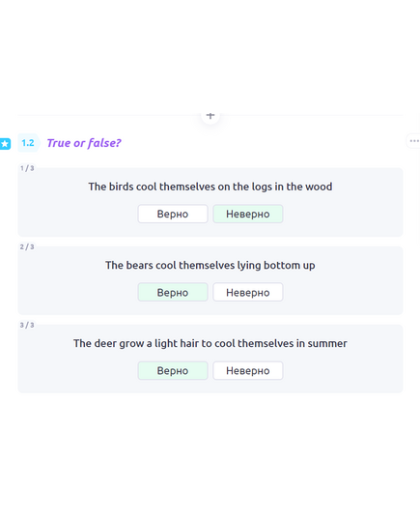This screenshot has height=519, width=420.
Task: Click the 1 / 3 question counter
Action: coord(27,168)
